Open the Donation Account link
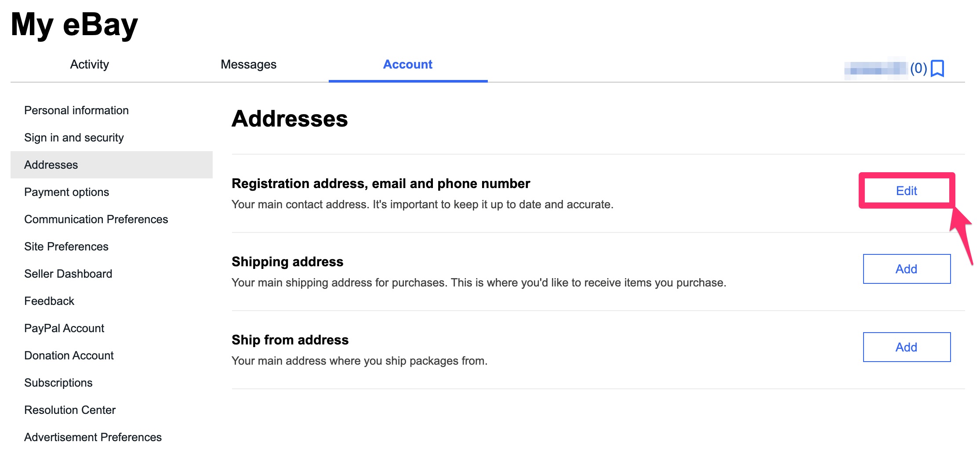The image size is (980, 471). pos(69,355)
